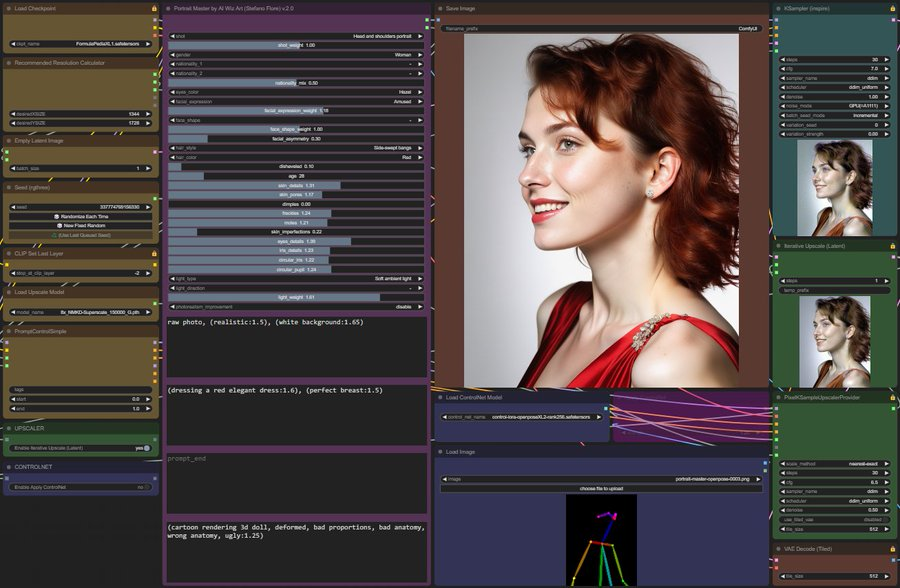Click the KSampler preview image thumbnail

point(835,188)
